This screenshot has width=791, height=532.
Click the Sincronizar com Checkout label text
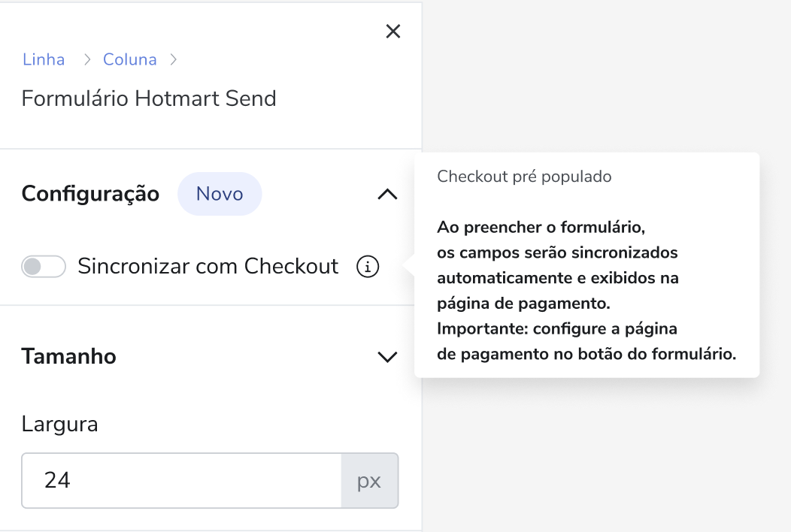coord(208,266)
